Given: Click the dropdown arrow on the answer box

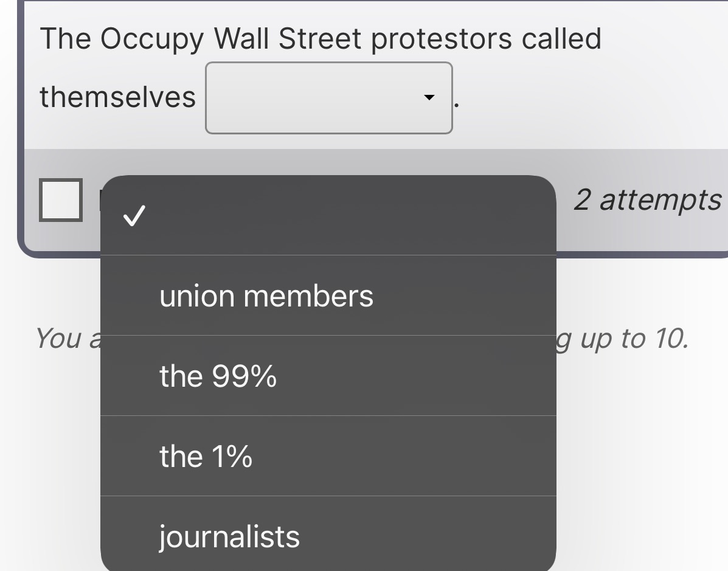Looking at the screenshot, I should [429, 97].
